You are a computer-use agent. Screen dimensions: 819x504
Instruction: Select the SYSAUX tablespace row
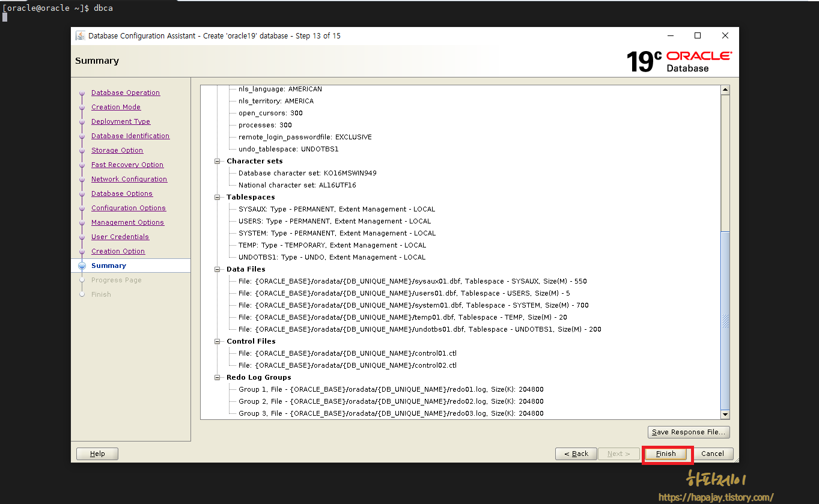(x=336, y=209)
